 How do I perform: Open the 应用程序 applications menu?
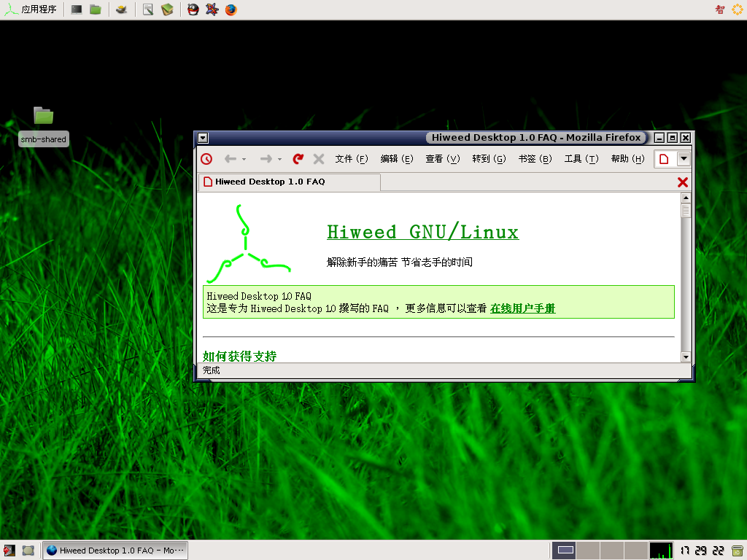tap(31, 9)
